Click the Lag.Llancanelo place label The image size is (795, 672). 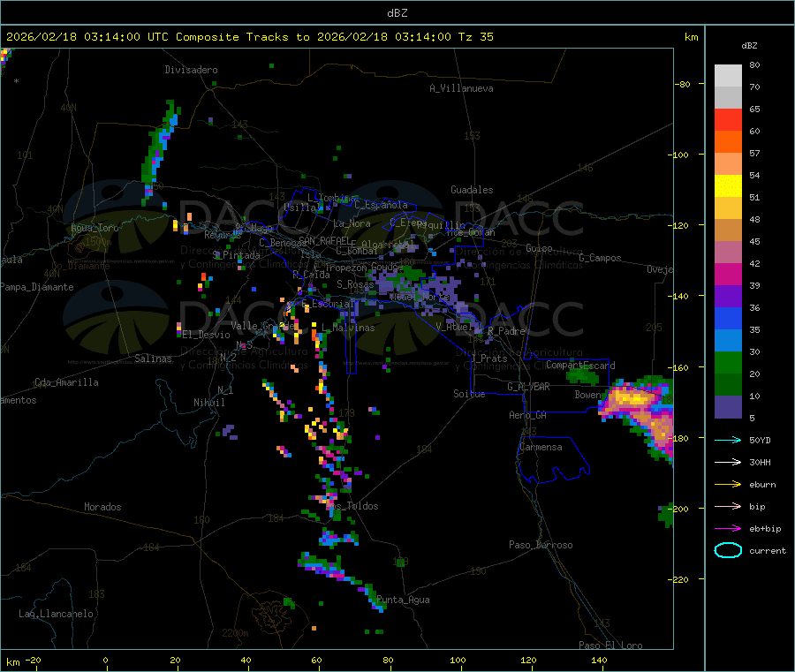point(56,614)
